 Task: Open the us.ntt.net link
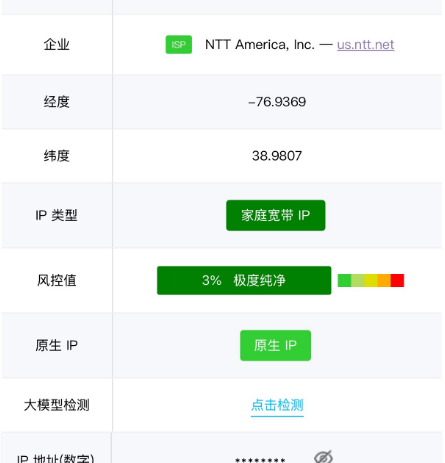pyautogui.click(x=365, y=45)
